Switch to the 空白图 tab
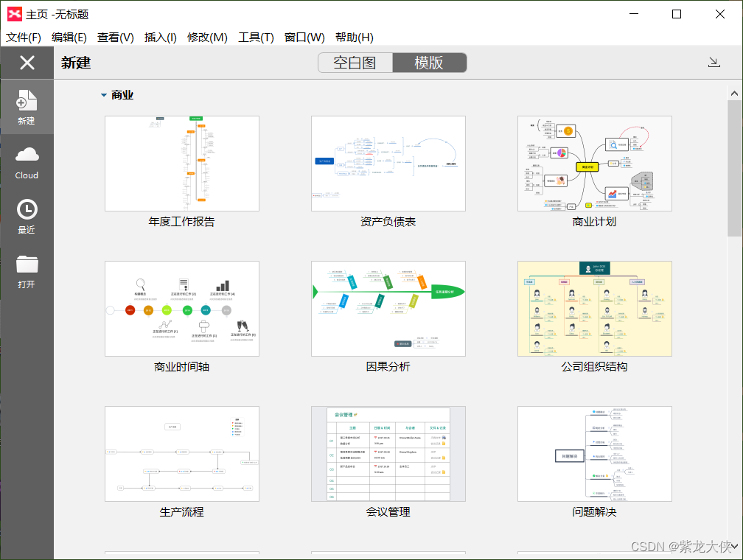Image resolution: width=743 pixels, height=560 pixels. click(355, 63)
